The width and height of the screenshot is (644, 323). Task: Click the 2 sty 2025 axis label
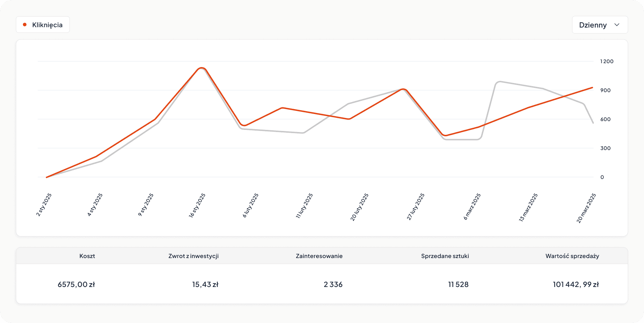44,205
